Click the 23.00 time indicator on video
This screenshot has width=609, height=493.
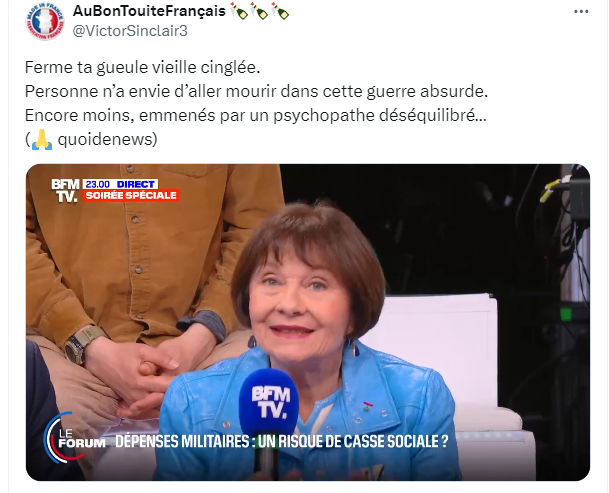[x=97, y=184]
